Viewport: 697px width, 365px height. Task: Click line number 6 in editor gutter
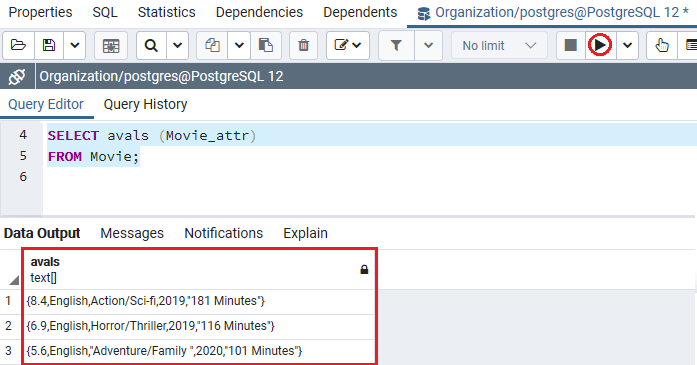tap(23, 177)
